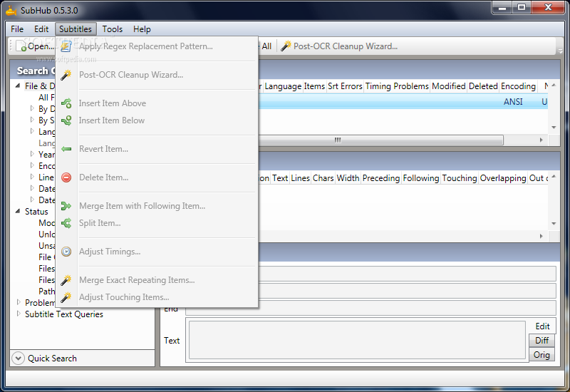Expand the Enco... tree node

click(x=32, y=165)
